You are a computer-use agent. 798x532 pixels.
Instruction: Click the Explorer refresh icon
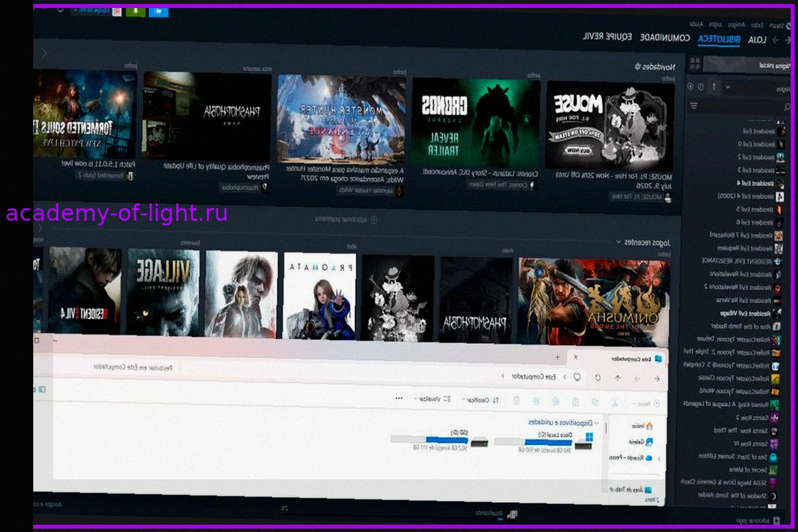click(598, 378)
